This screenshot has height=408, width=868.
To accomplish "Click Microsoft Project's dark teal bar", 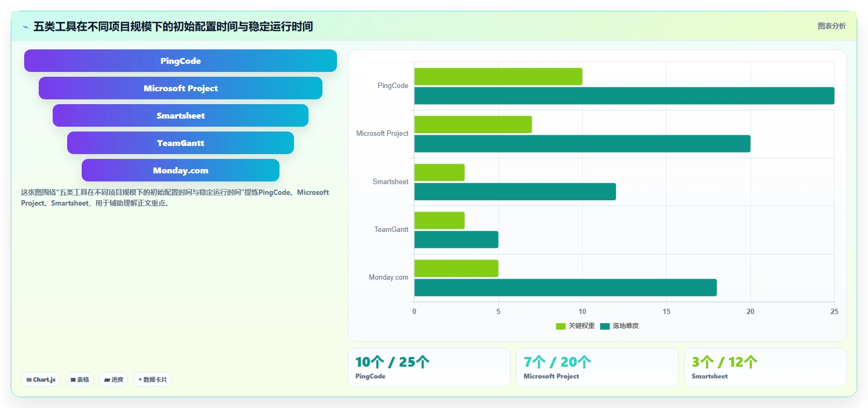I will pyautogui.click(x=582, y=144).
